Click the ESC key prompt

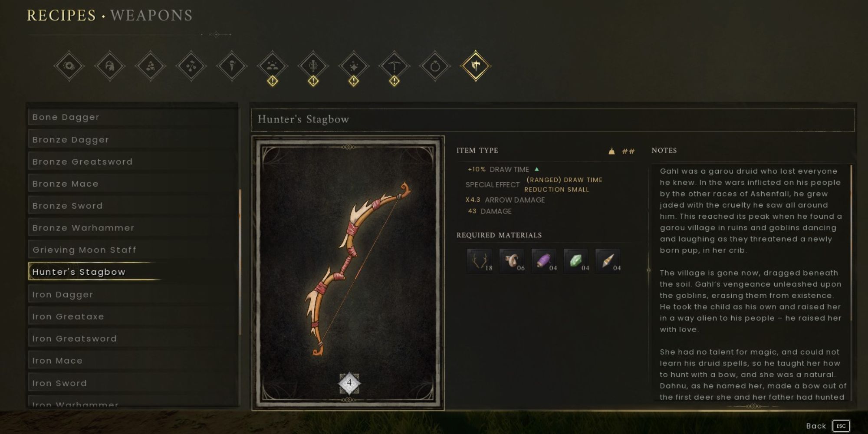[x=841, y=426]
